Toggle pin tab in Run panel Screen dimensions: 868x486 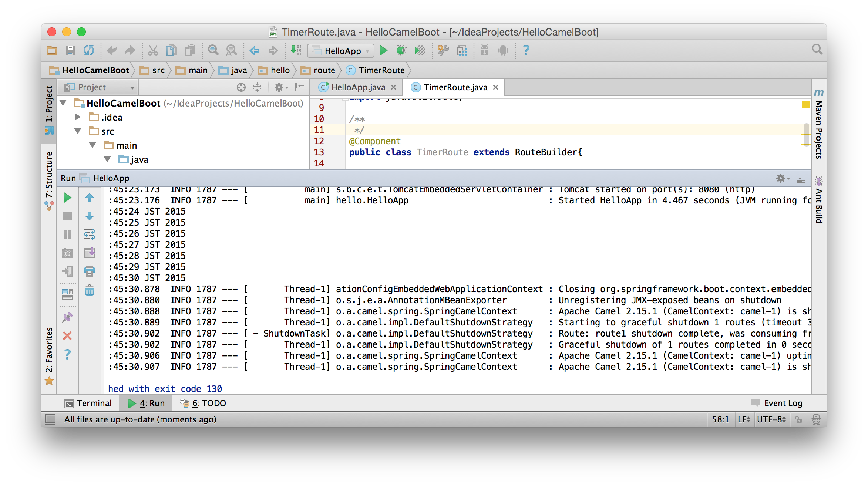click(x=67, y=317)
